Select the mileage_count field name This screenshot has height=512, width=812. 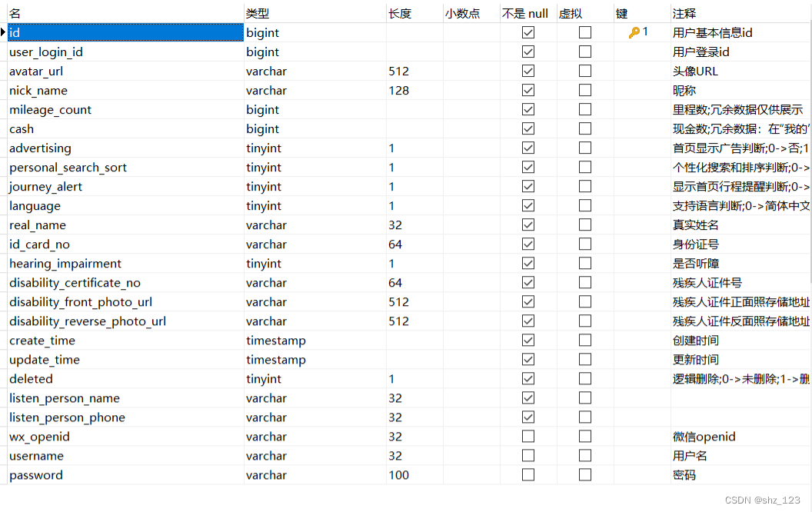pyautogui.click(x=50, y=110)
